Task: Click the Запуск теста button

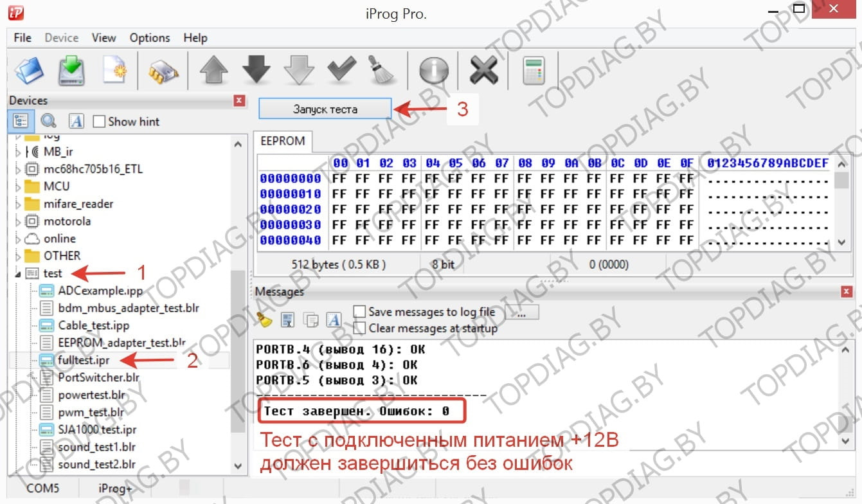Action: [325, 109]
